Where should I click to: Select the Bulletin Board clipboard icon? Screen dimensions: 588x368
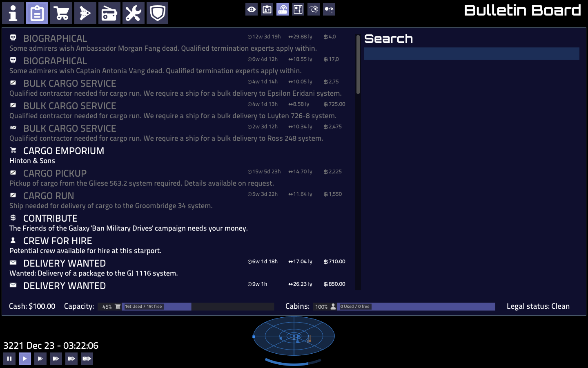(x=37, y=13)
